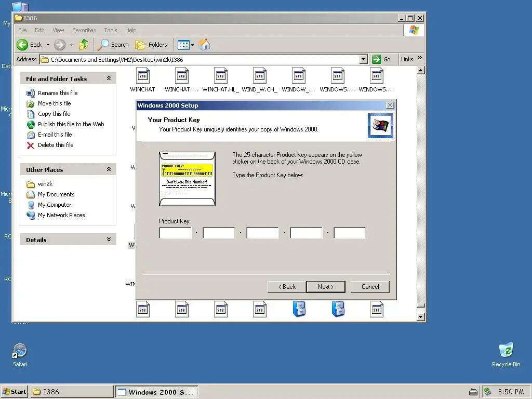Click Copy this file task

(54, 114)
